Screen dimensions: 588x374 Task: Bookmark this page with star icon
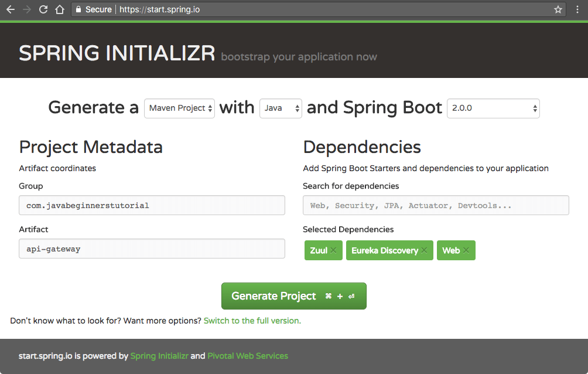click(558, 9)
